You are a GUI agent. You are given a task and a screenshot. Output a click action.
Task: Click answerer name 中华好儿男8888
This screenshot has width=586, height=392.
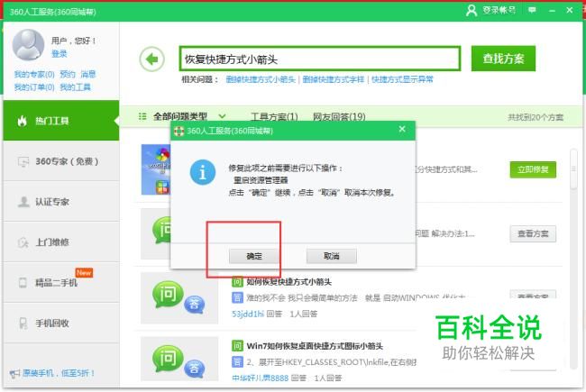(261, 378)
